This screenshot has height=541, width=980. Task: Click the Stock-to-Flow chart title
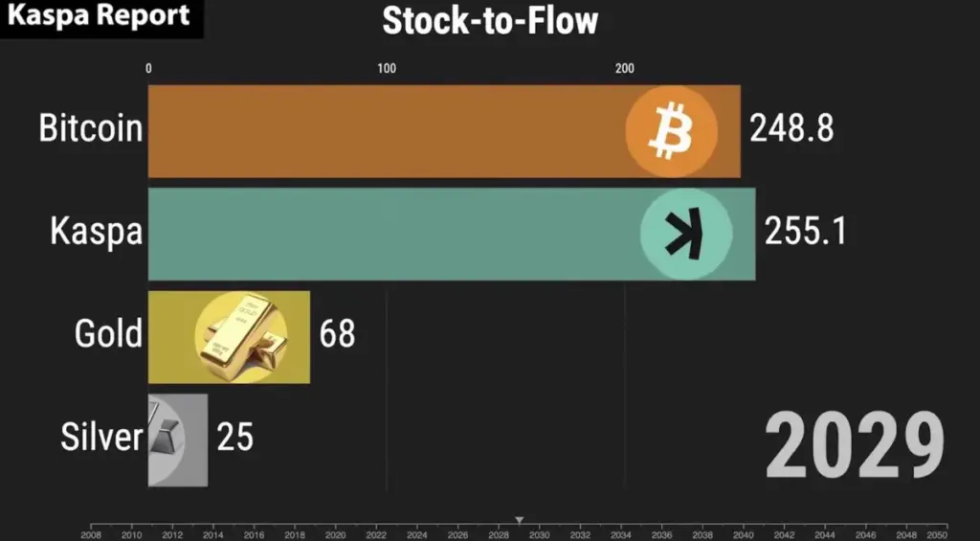coord(490,21)
